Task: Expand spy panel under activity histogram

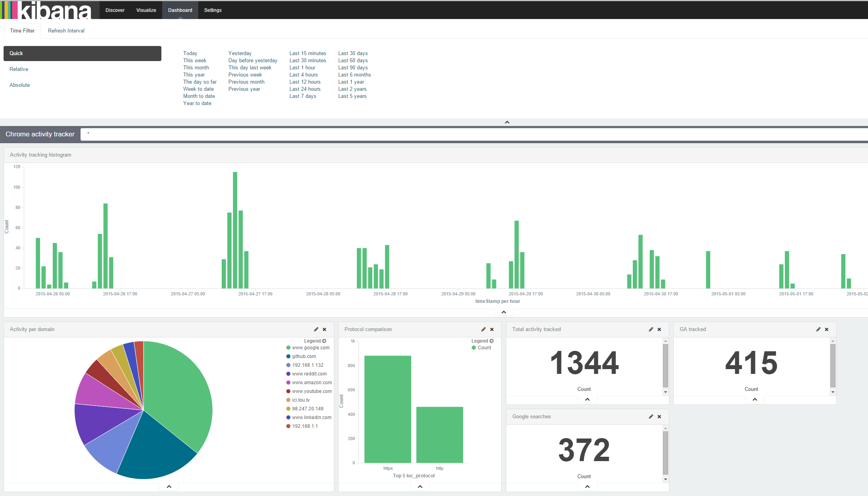Action: [504, 312]
